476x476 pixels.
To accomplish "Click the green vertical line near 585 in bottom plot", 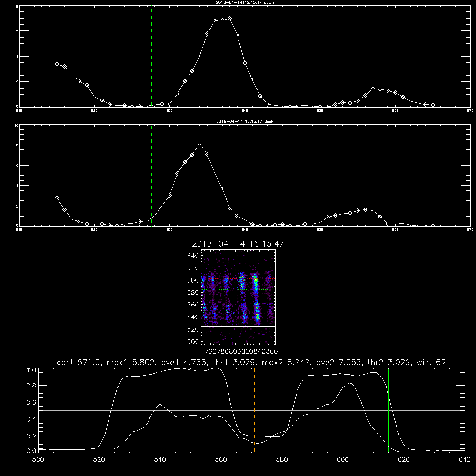I will [x=296, y=410].
